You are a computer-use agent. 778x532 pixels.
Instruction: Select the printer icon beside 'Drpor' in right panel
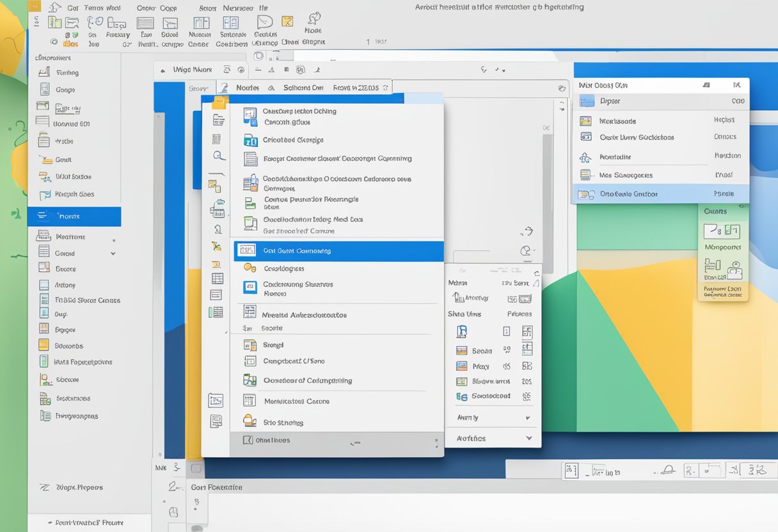[586, 100]
